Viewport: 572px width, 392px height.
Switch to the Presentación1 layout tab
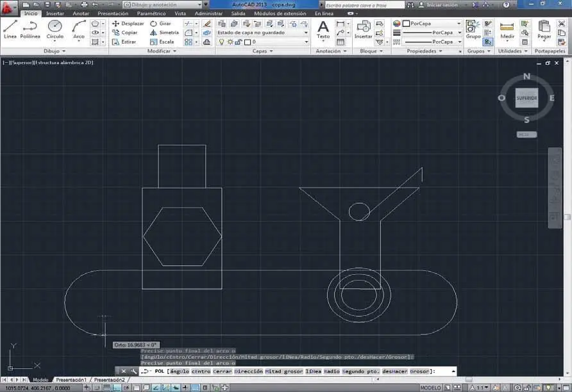[x=71, y=380]
